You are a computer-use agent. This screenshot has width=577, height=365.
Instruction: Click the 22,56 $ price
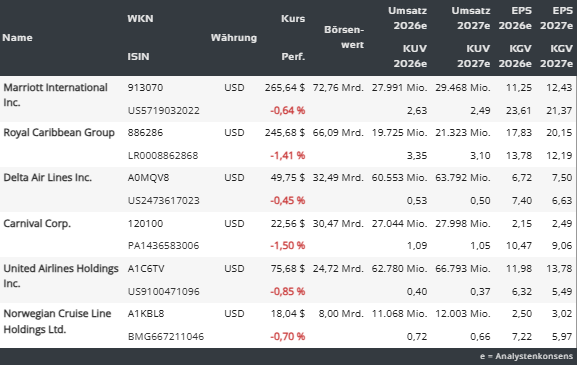pyautogui.click(x=288, y=223)
